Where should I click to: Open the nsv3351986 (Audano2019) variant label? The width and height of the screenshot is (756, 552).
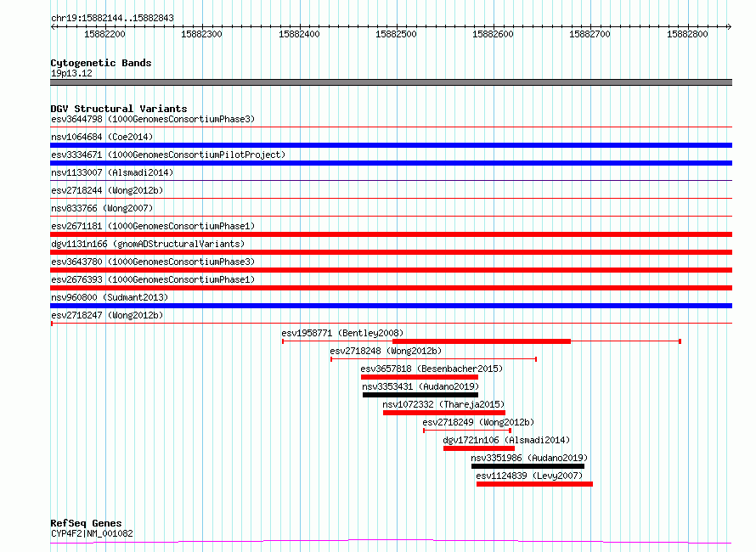[529, 458]
